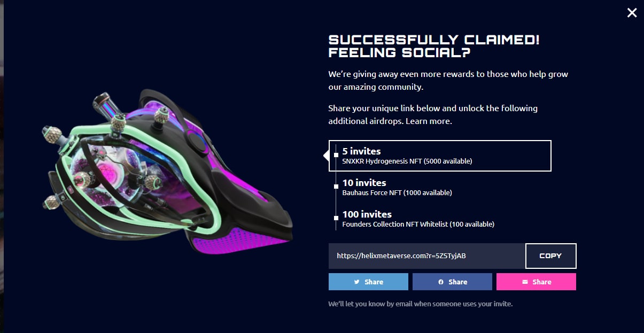Click the timeline marker beside 5 invites
Screen dimensions: 644x333
point(336,156)
